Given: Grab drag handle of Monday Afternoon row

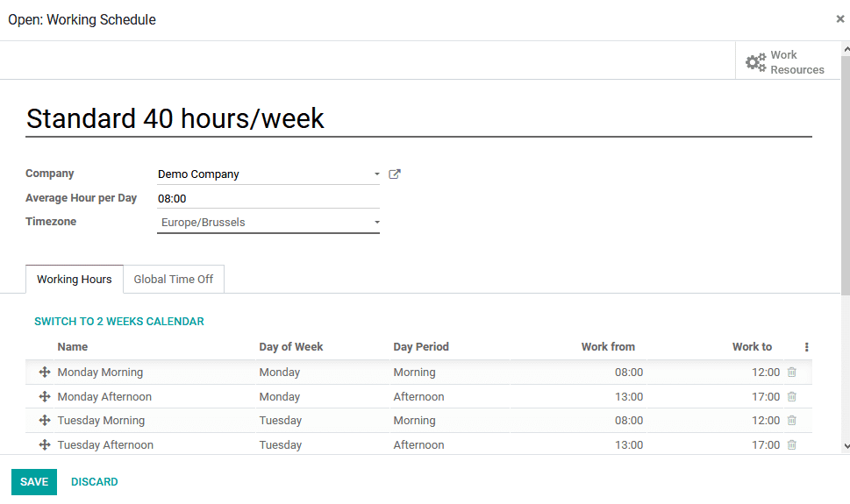Looking at the screenshot, I should point(45,397).
